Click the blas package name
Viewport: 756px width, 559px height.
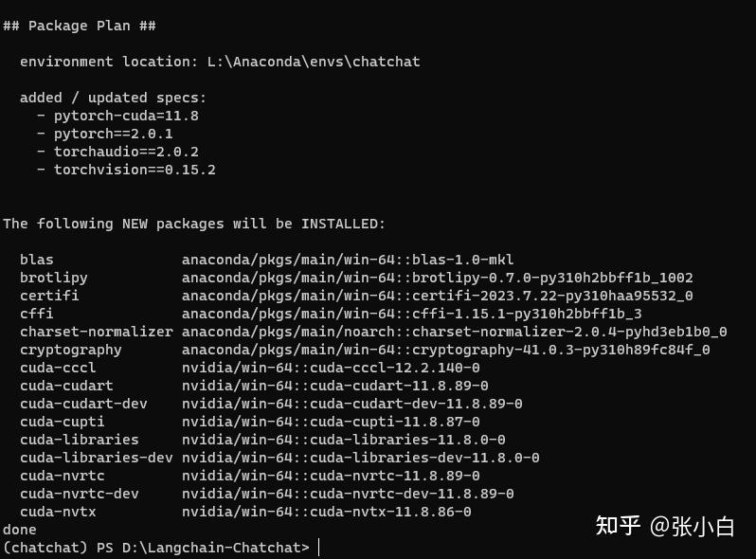pos(37,260)
